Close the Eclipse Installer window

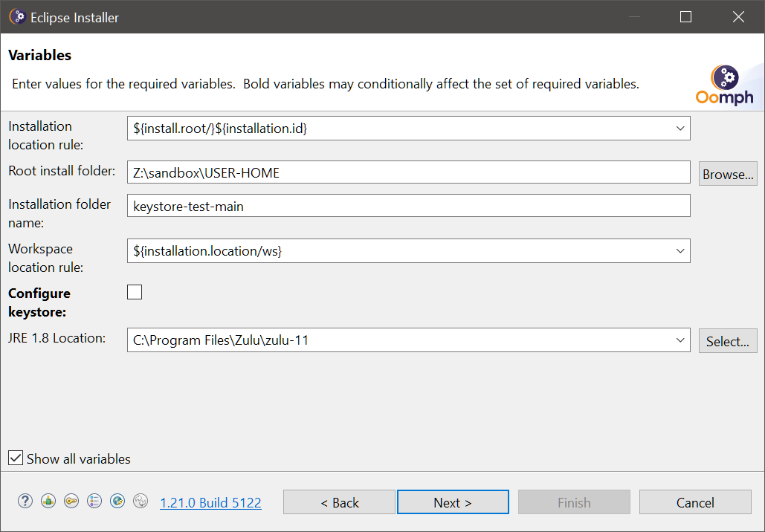[x=739, y=17]
